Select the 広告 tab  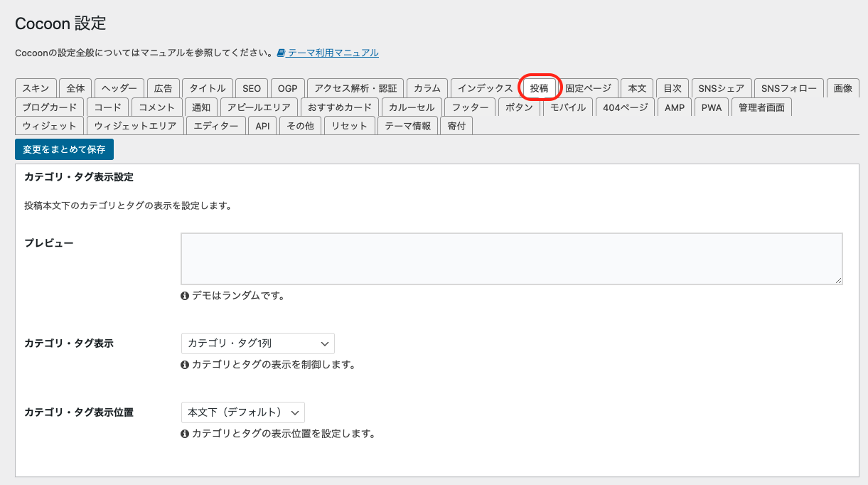coord(163,88)
